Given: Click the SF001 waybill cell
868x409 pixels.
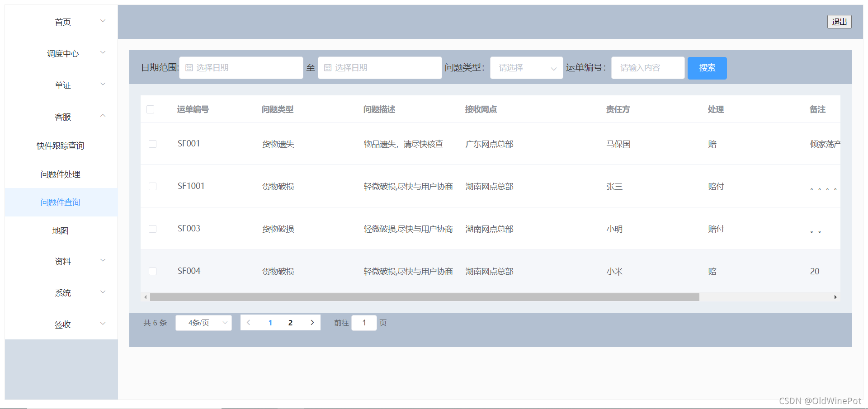Looking at the screenshot, I should click(x=189, y=144).
